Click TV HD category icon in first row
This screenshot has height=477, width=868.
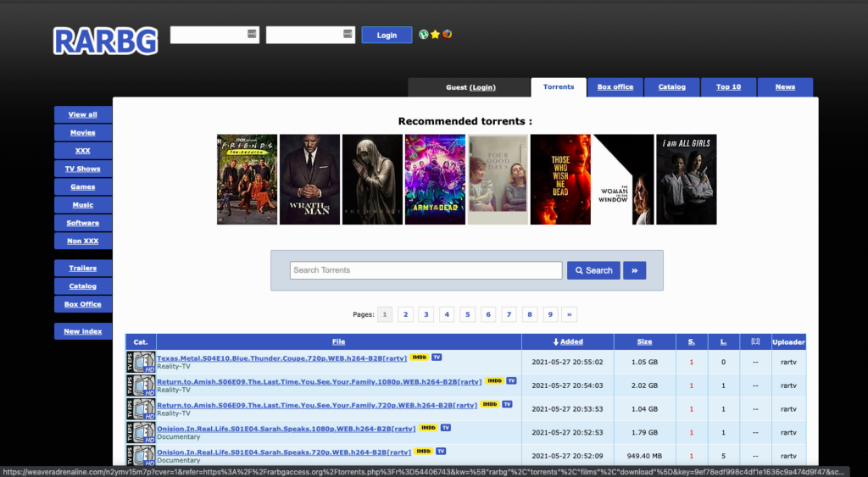141,362
